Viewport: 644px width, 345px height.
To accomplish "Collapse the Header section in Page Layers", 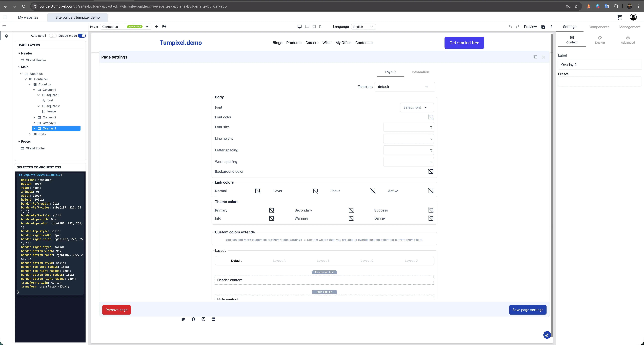I will (19, 53).
